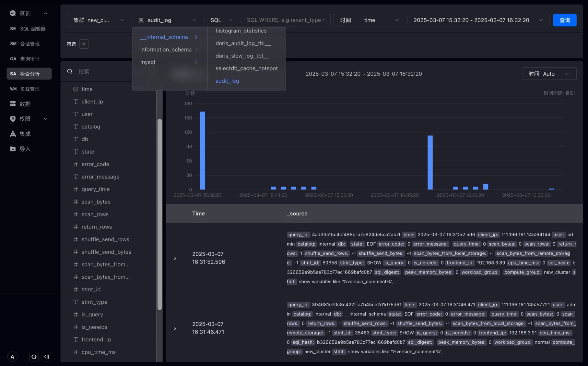Image resolution: width=588 pixels, height=366 pixels.
Task: Open the 表 audit_log table dropdown
Action: 168,20
